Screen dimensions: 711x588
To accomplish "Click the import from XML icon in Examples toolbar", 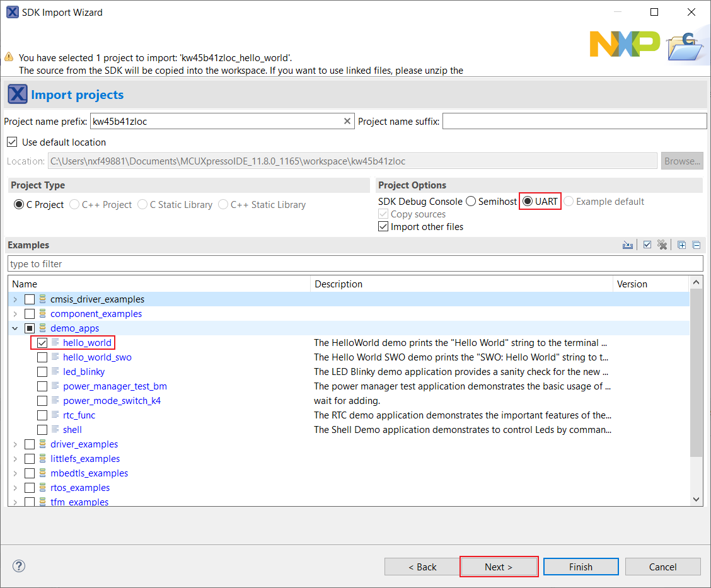I will click(627, 245).
